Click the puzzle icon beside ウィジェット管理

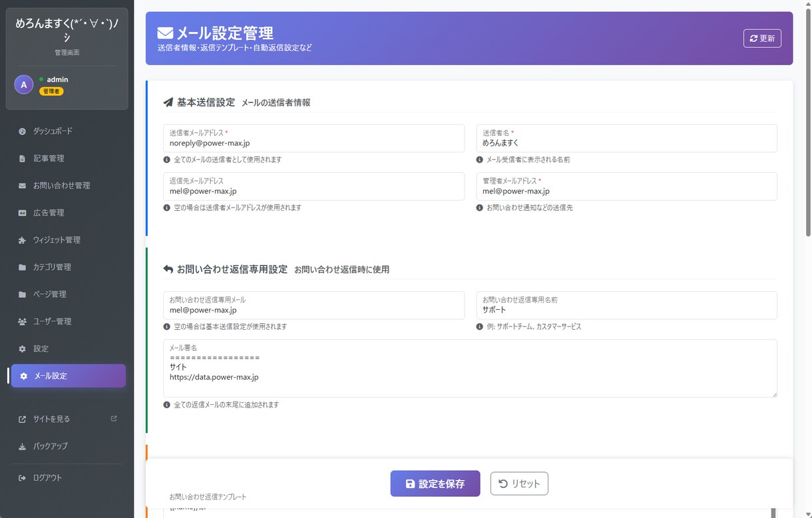(22, 240)
